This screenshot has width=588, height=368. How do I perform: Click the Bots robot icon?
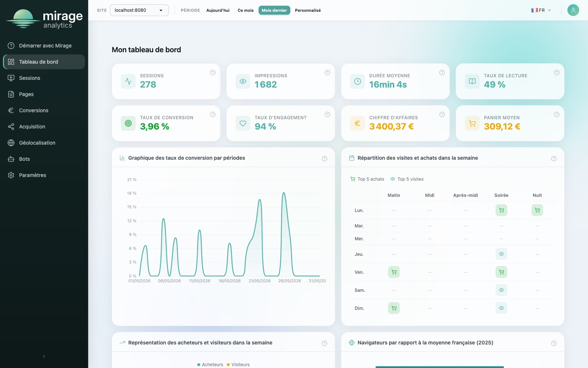point(11,159)
